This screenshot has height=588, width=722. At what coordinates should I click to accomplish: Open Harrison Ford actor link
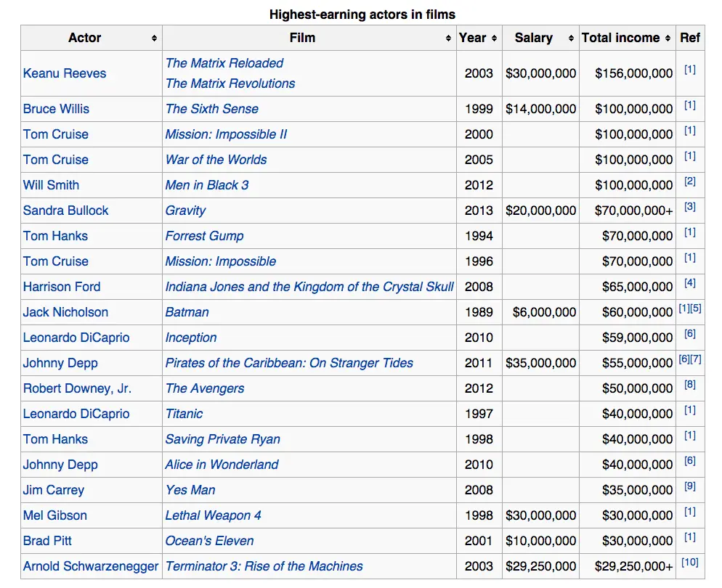click(62, 287)
